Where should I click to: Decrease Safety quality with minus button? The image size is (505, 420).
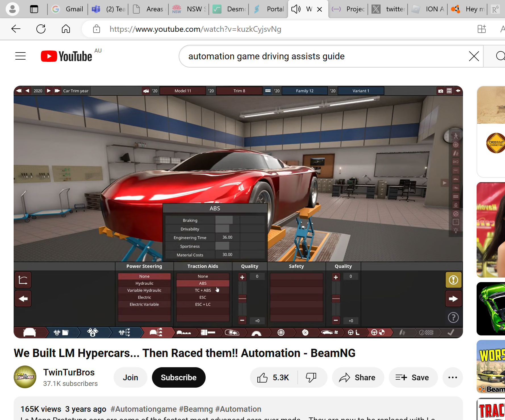point(336,320)
